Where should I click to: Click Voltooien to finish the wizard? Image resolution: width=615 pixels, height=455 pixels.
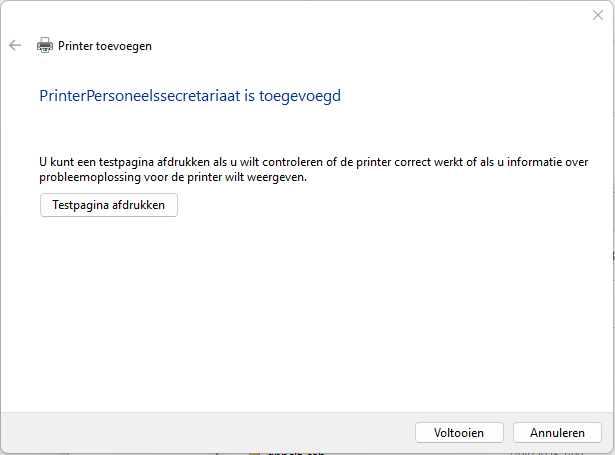click(459, 433)
